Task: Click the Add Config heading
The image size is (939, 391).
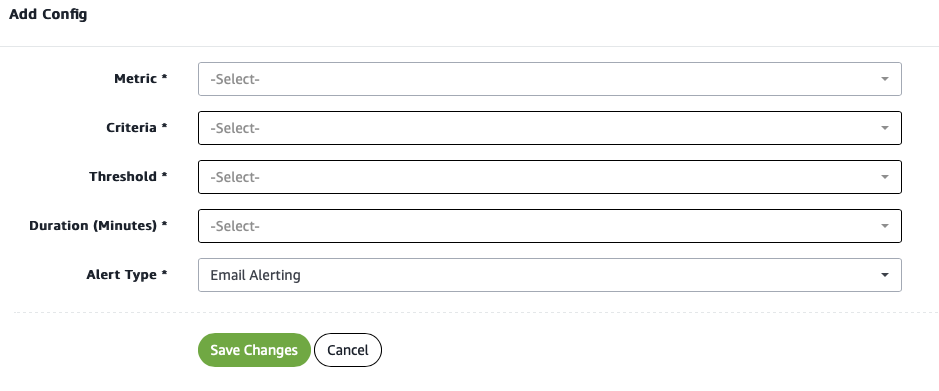Action: 48,14
